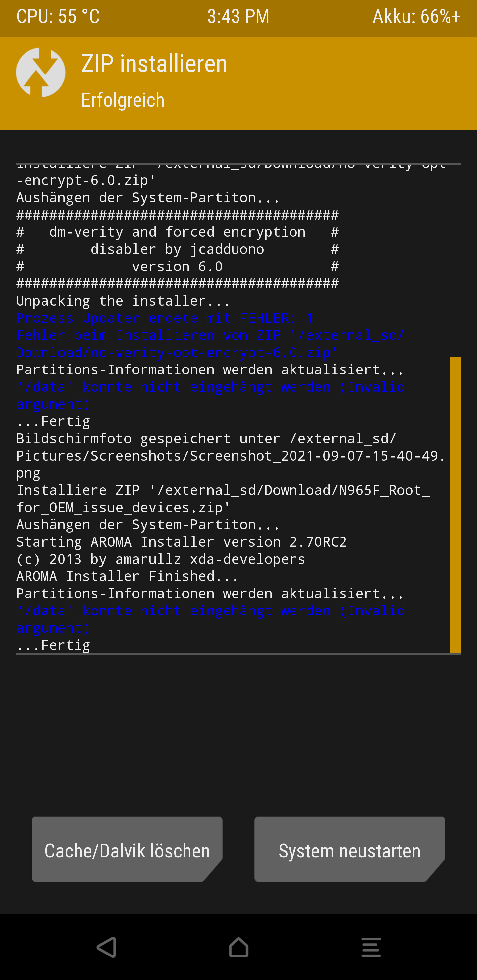Tap the back navigation triangle icon
The height and width of the screenshot is (980, 477).
pyautogui.click(x=106, y=947)
